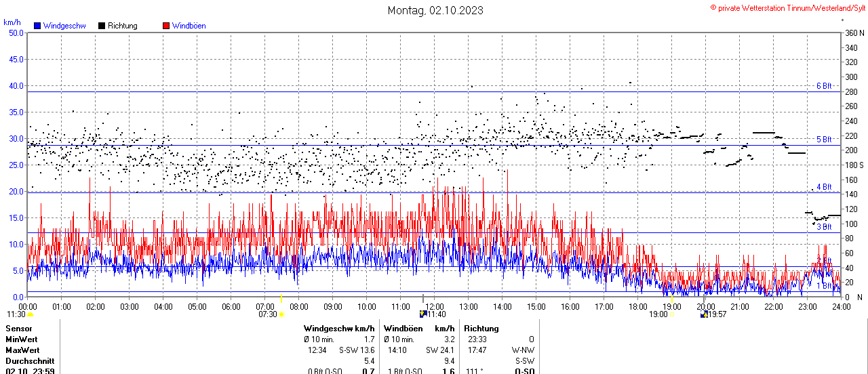The image size is (868, 374).
Task: Click the 50.0 value on the speed axis
Action: point(16,33)
